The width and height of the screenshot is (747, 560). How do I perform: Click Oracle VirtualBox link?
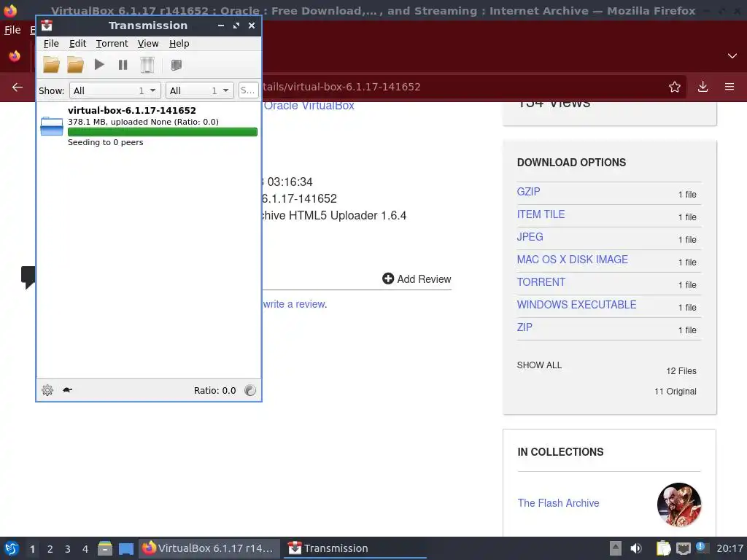coord(309,106)
